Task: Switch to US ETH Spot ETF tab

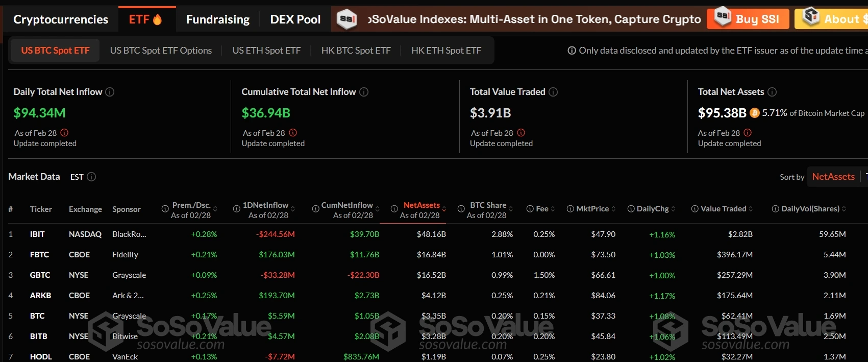Action: pos(266,51)
